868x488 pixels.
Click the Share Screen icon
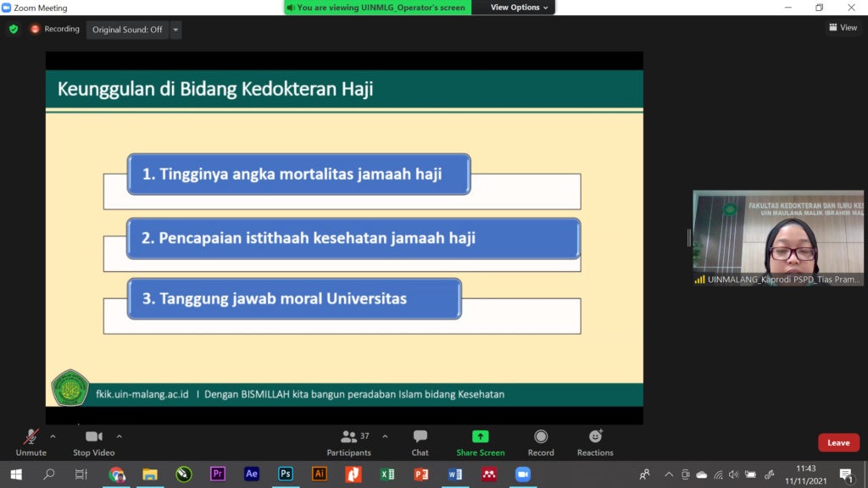tap(480, 442)
